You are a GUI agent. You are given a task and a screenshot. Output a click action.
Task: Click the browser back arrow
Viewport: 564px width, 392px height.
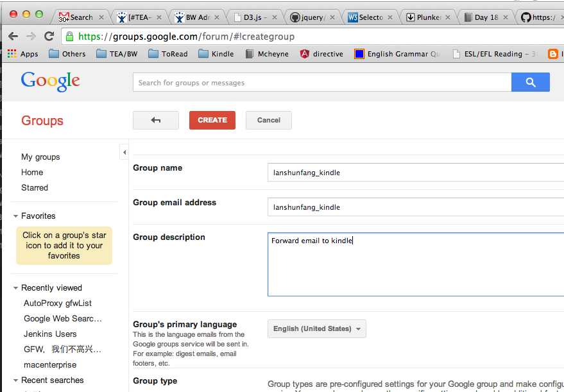point(13,36)
